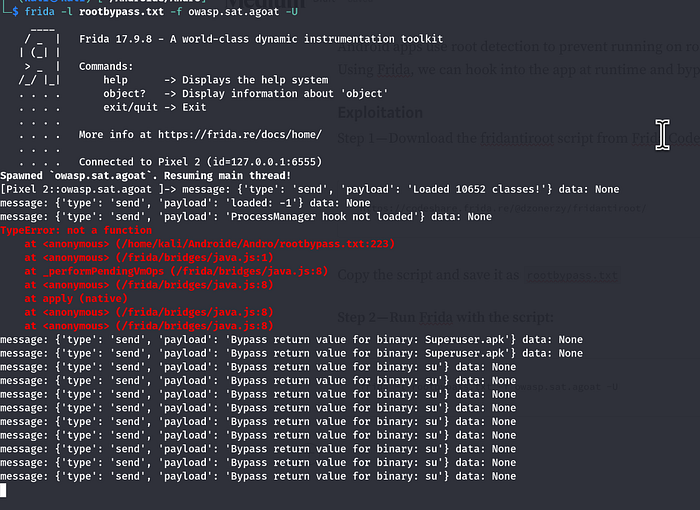Click the 'apply (native)' stack line
700x510 pixels.
[x=76, y=298]
